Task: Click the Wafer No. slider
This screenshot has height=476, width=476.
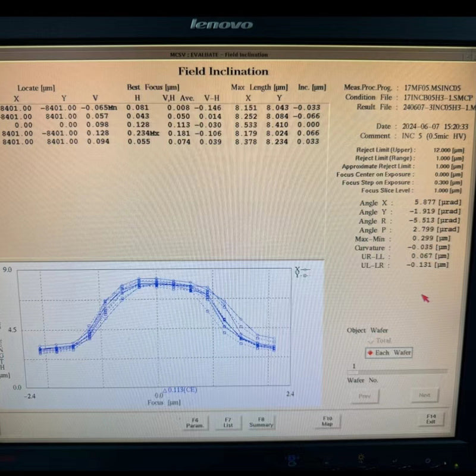Action: pyautogui.click(x=390, y=371)
